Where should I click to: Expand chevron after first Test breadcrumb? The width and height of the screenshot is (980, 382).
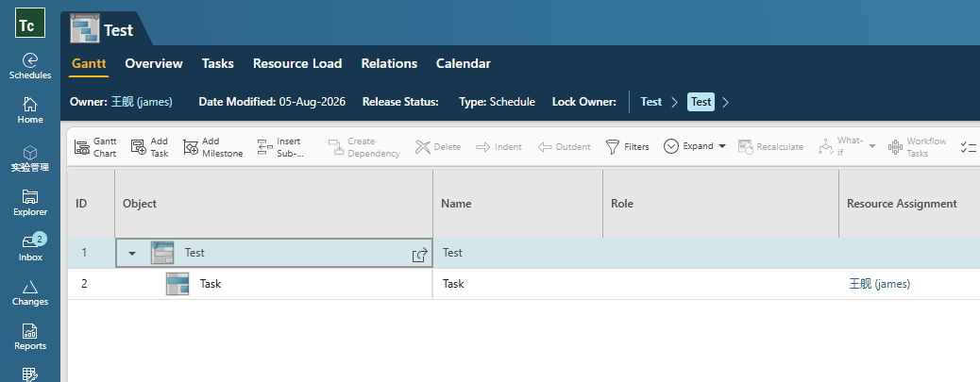coord(674,103)
